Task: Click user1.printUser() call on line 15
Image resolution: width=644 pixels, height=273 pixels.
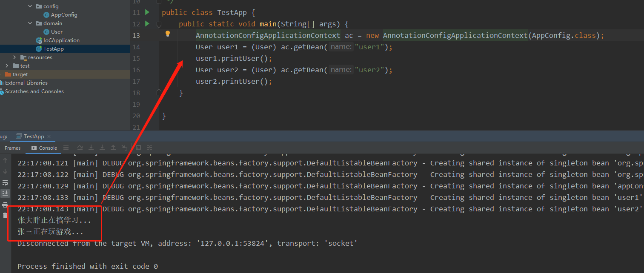Action: 234,58
